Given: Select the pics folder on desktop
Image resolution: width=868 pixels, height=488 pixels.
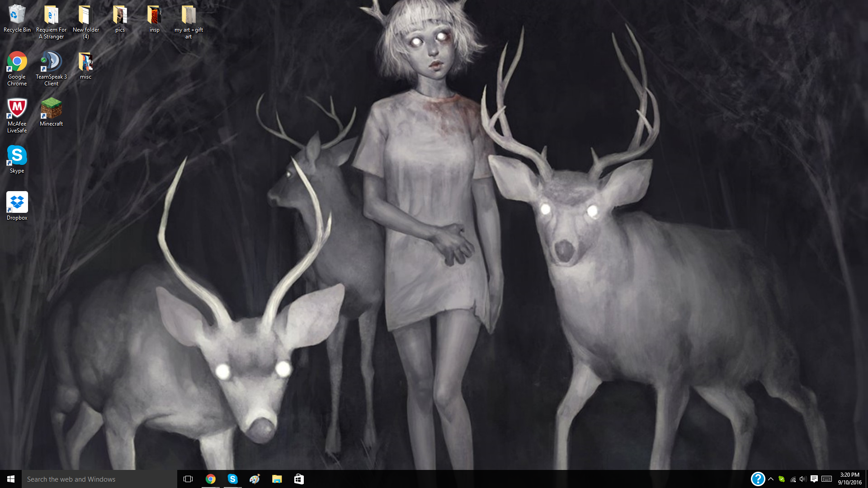Looking at the screenshot, I should 120,19.
